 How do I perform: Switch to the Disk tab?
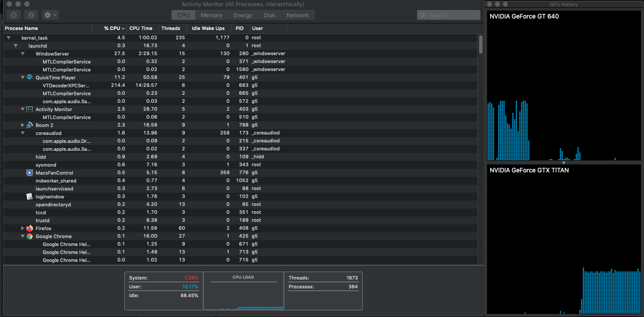[x=269, y=15]
